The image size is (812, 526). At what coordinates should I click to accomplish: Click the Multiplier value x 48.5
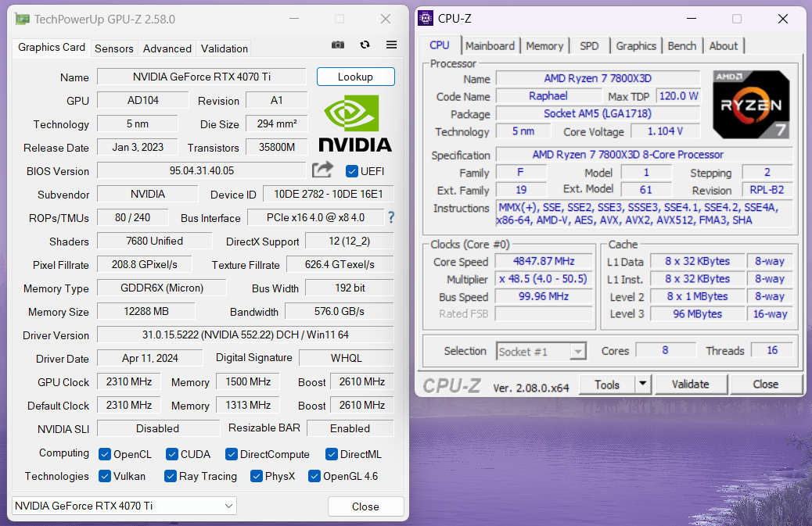coord(543,279)
